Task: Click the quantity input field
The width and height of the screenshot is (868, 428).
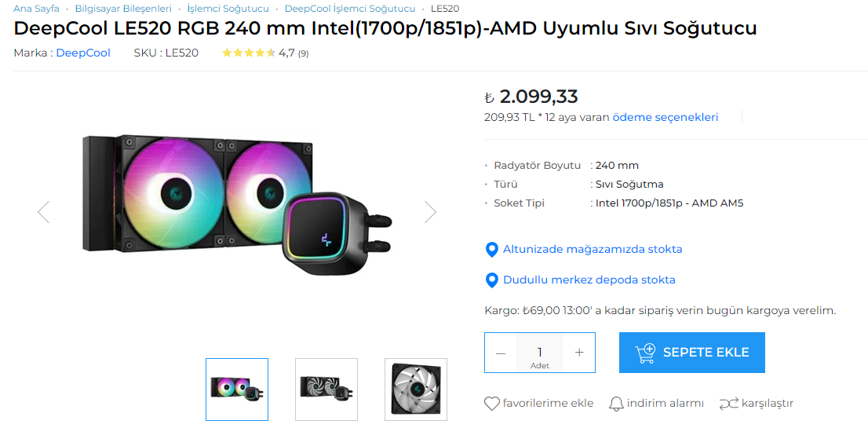Action: coord(540,352)
